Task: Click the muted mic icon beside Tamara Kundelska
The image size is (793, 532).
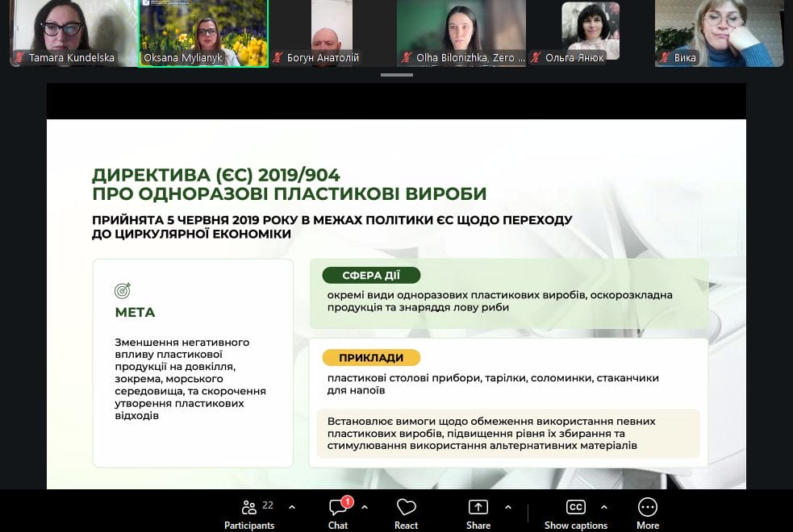Action: click(x=19, y=58)
